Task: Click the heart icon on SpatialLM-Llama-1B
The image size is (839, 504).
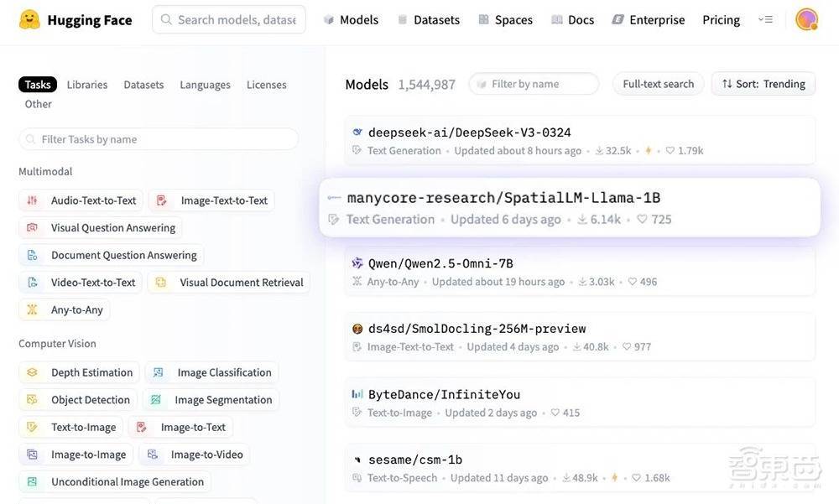Action: tap(642, 220)
